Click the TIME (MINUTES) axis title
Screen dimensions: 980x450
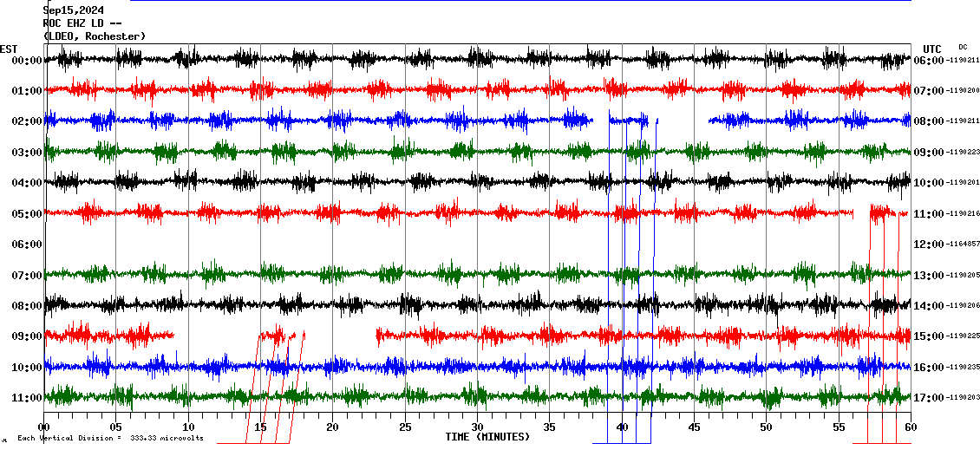[487, 437]
